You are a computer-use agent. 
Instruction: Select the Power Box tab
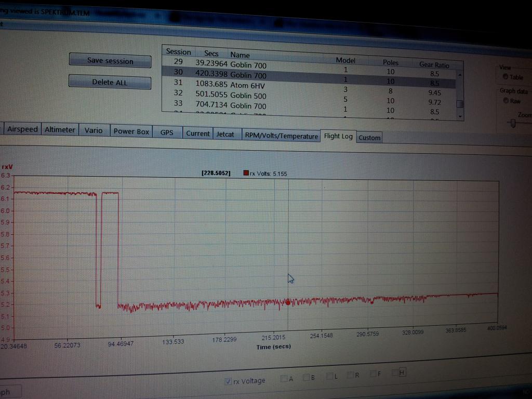(131, 131)
